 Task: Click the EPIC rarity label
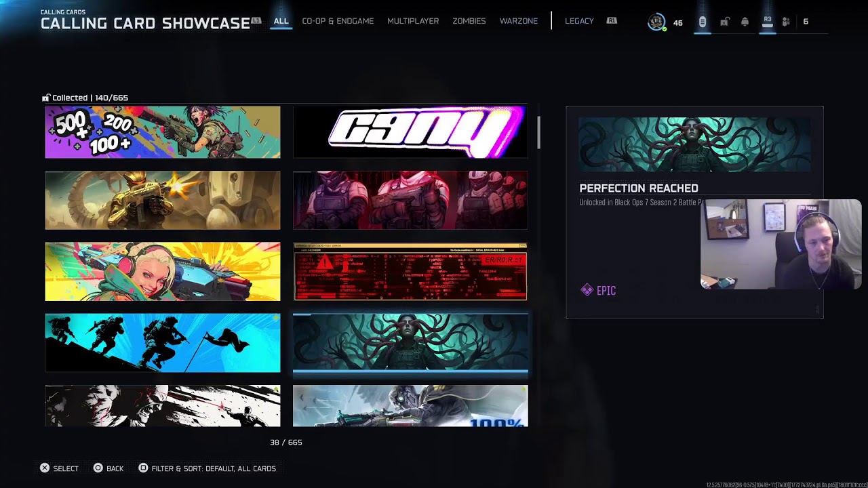606,291
